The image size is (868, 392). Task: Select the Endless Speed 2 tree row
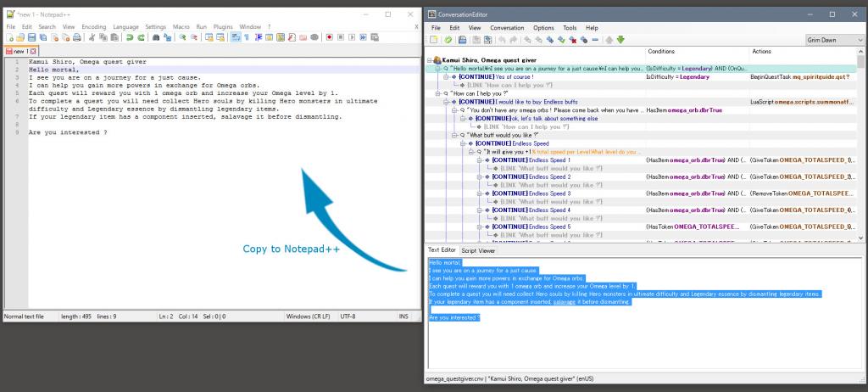tap(531, 176)
